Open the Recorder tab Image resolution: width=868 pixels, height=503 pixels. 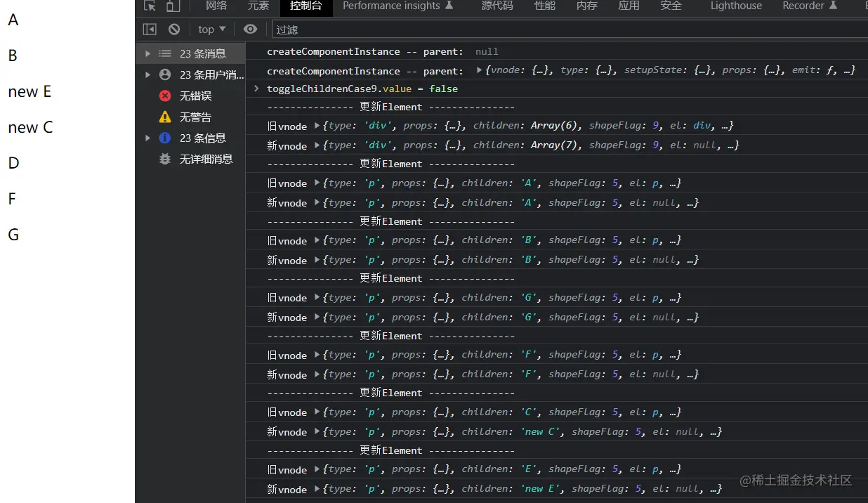[x=810, y=6]
